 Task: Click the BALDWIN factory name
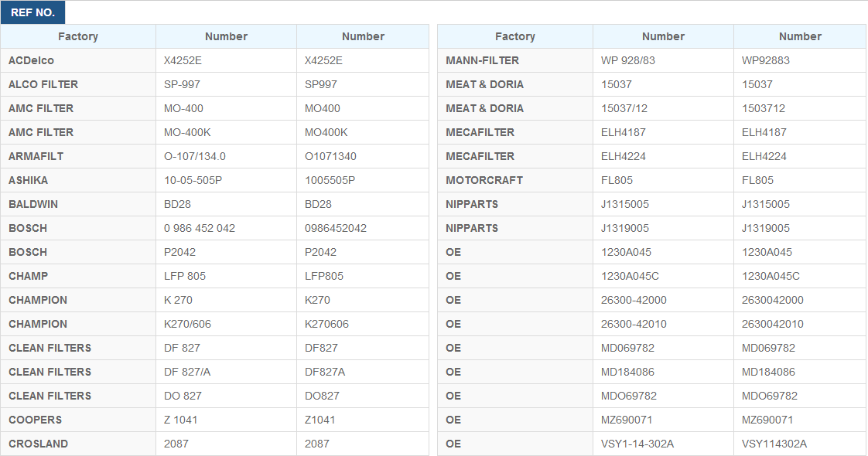coord(33,204)
